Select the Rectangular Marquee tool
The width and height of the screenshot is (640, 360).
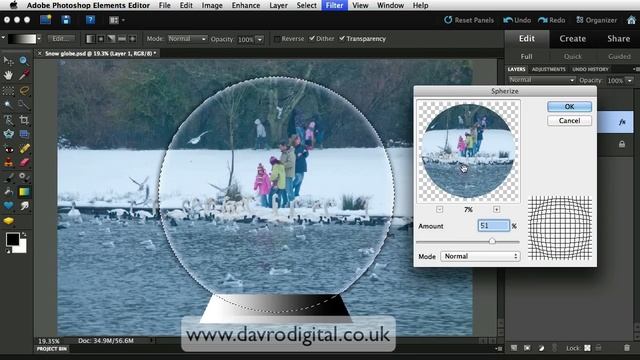[x=8, y=90]
